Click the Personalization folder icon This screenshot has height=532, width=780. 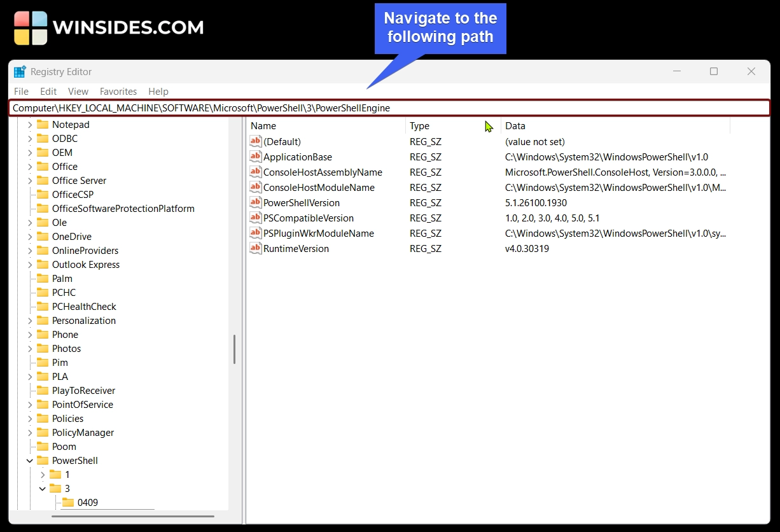pos(43,320)
